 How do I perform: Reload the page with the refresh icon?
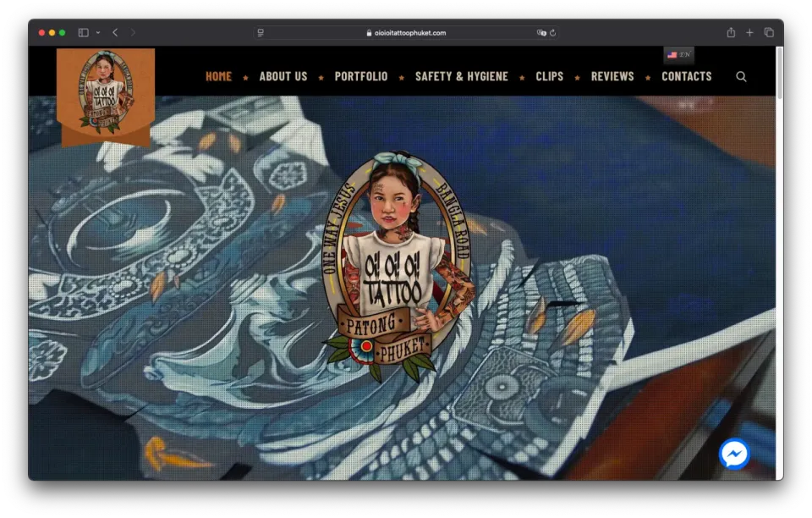tap(553, 33)
